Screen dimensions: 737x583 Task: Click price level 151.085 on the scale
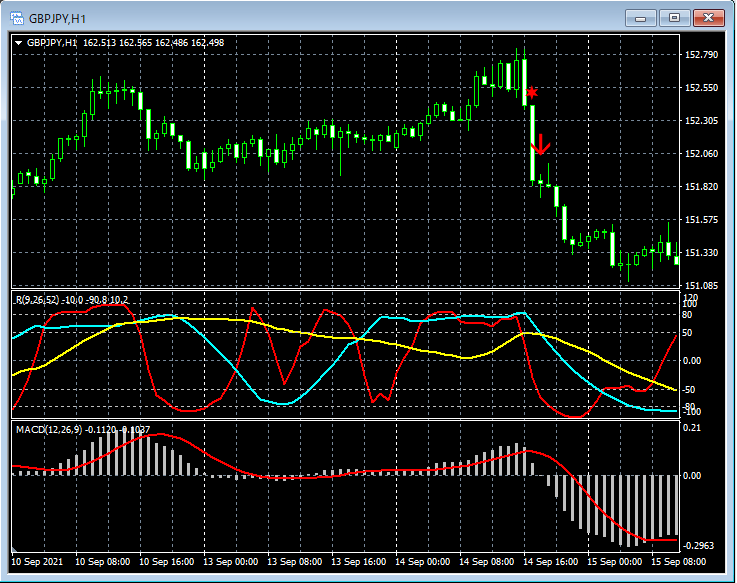[702, 285]
